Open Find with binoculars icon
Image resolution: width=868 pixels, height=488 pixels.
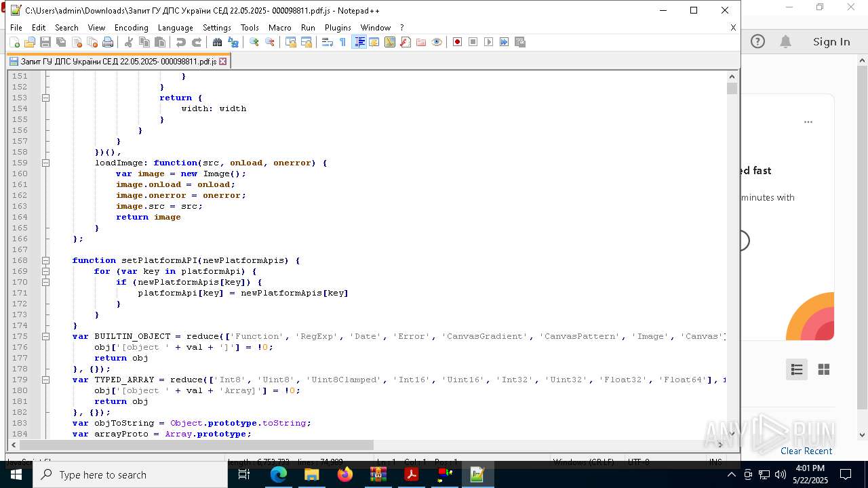point(217,42)
